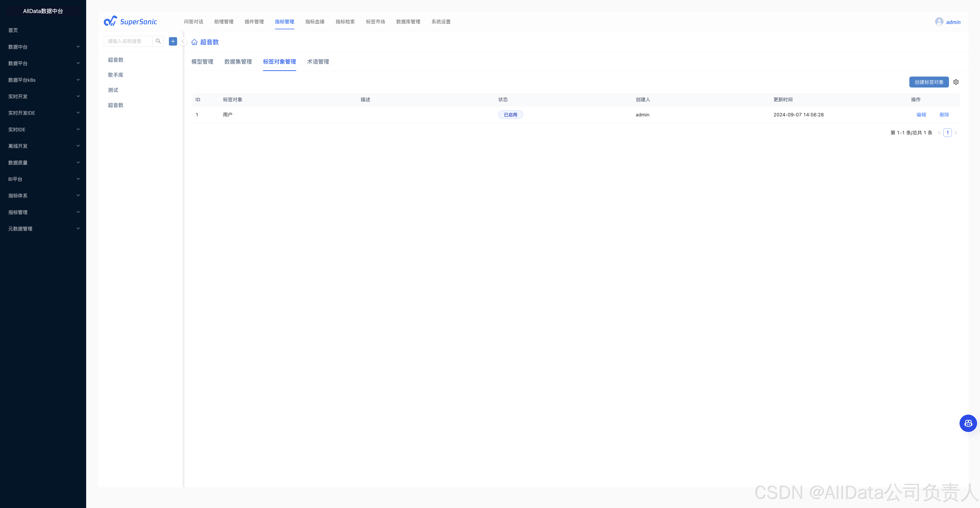Switch to the 模型管理 tab
The height and width of the screenshot is (508, 980).
pyautogui.click(x=202, y=62)
